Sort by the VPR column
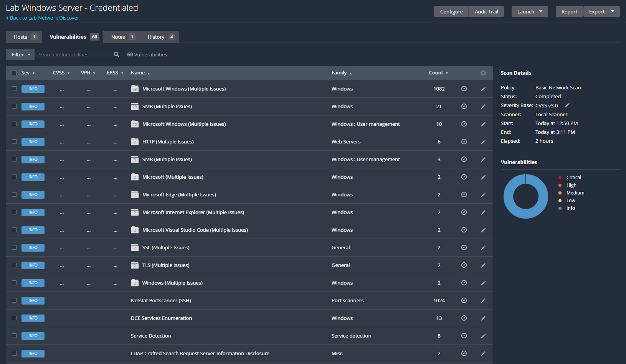 tap(88, 73)
